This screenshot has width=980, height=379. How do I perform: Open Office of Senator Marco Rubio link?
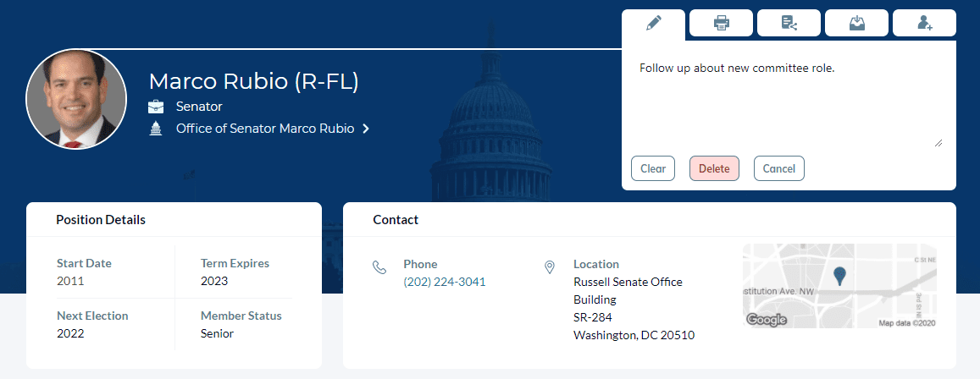click(265, 129)
